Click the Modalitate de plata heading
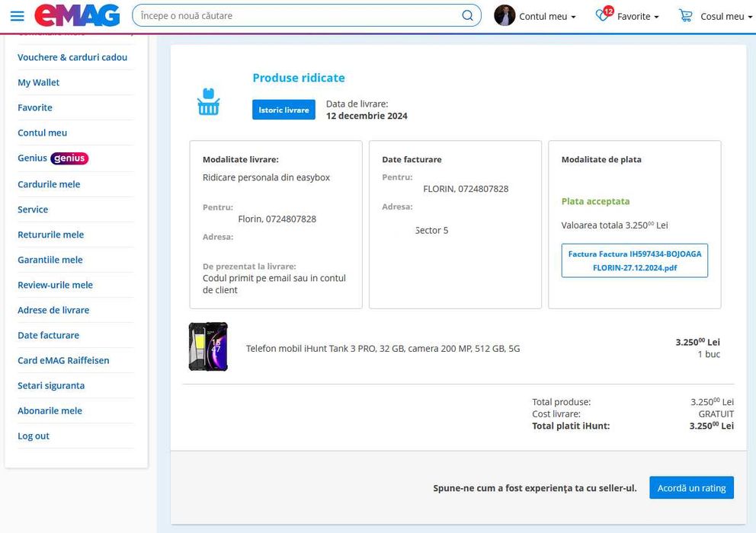The height and width of the screenshot is (533, 756). point(601,159)
